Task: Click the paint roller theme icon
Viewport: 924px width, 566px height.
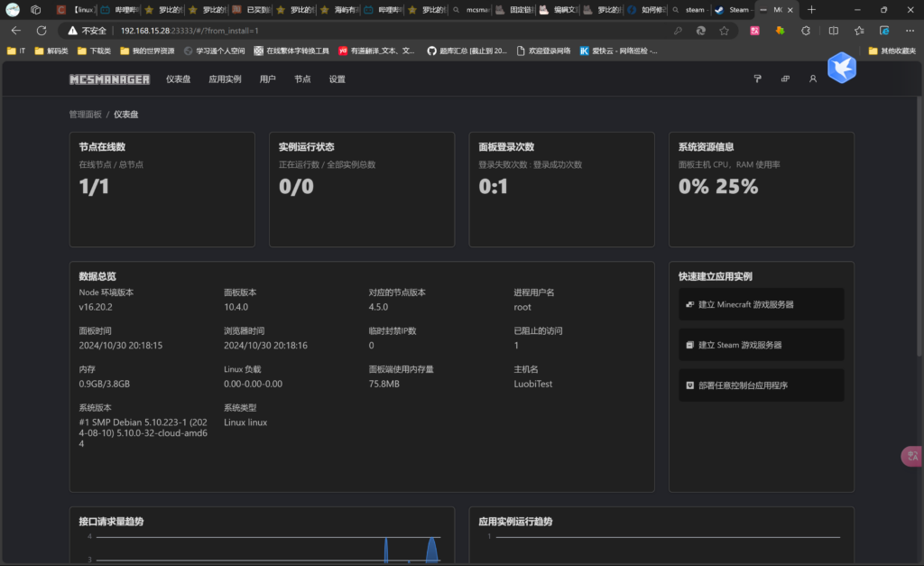Action: coord(757,79)
